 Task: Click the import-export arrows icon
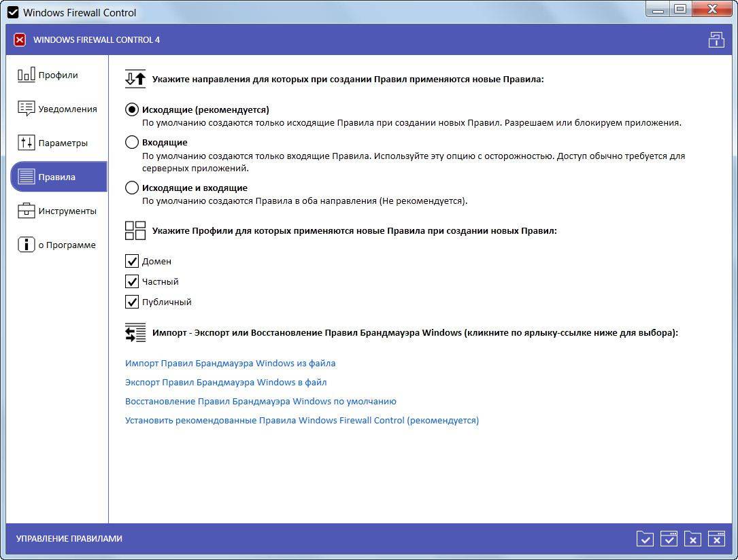pyautogui.click(x=135, y=333)
